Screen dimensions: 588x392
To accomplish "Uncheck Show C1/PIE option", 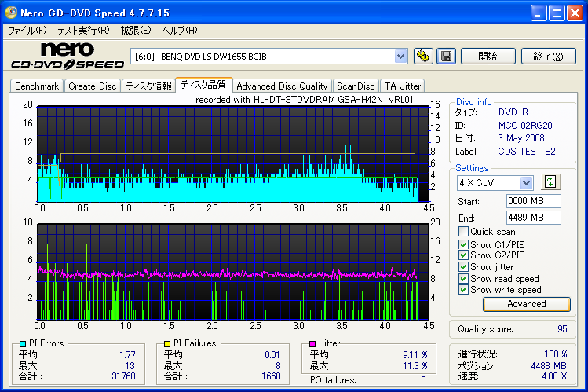I will [x=463, y=245].
